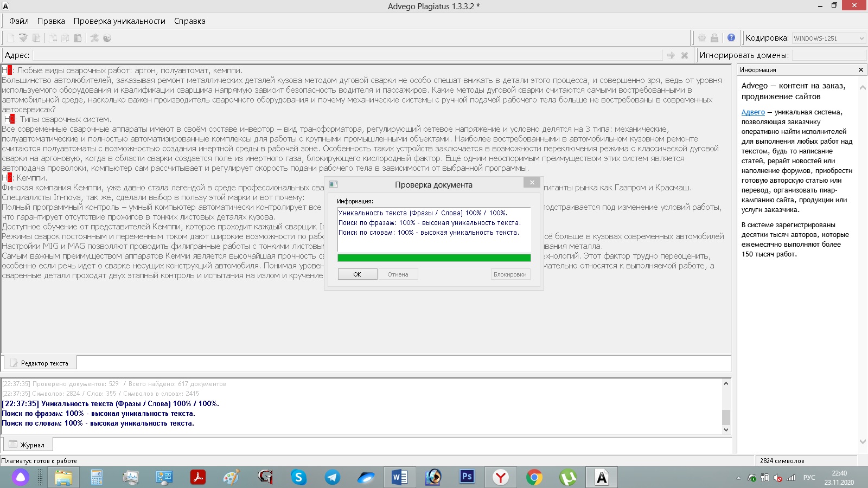
Task: Open Calculator from the taskbar
Action: point(97,477)
